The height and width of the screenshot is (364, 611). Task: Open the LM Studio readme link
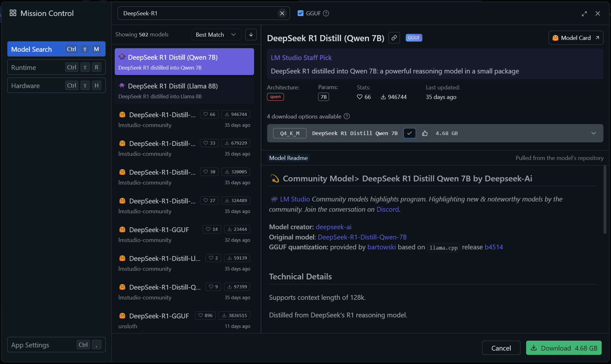point(295,199)
